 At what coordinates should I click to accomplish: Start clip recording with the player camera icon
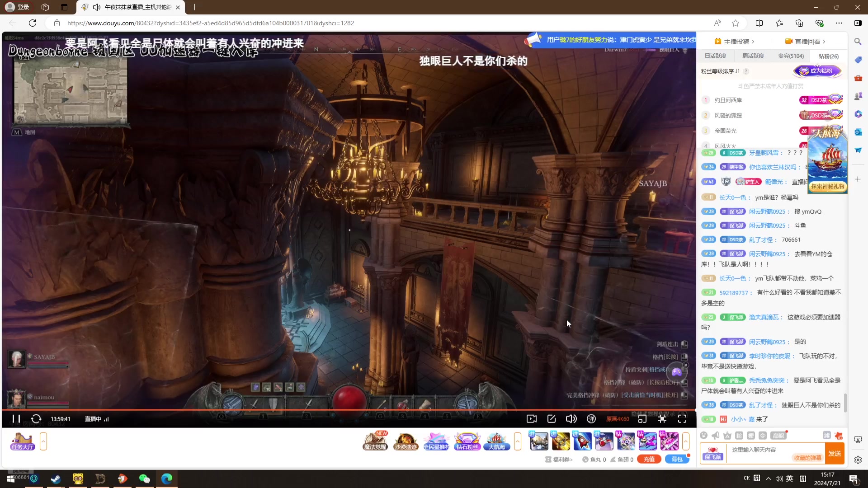click(x=532, y=419)
